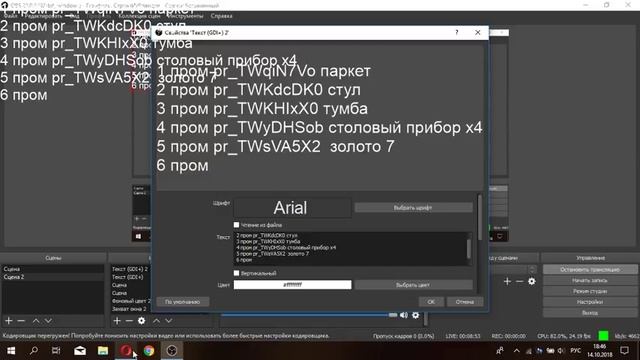Open the Инструменты menu
640x360 pixels.
186,16
